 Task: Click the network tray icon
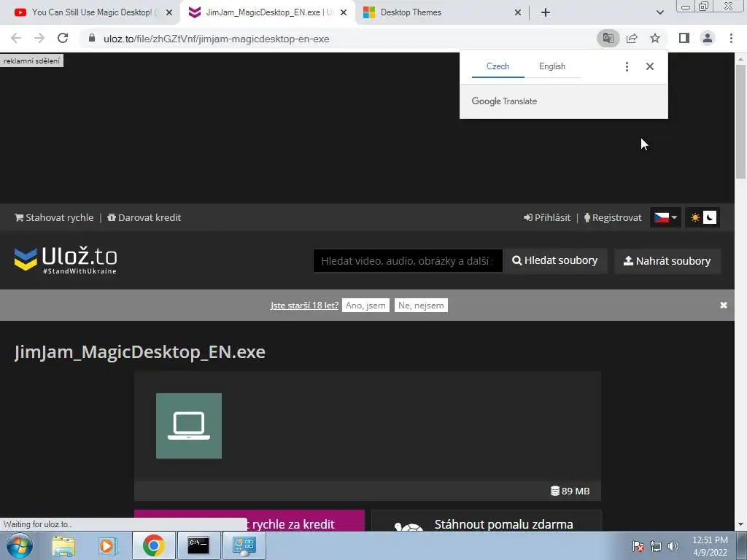point(656,546)
